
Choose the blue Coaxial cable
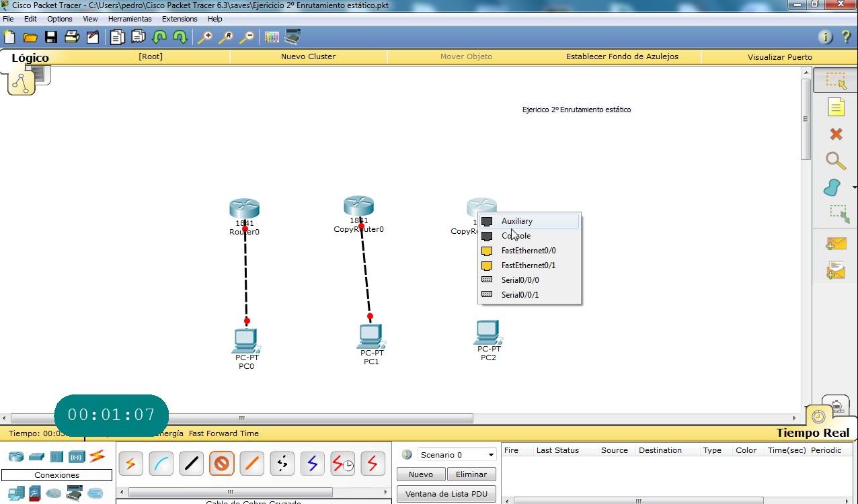312,464
